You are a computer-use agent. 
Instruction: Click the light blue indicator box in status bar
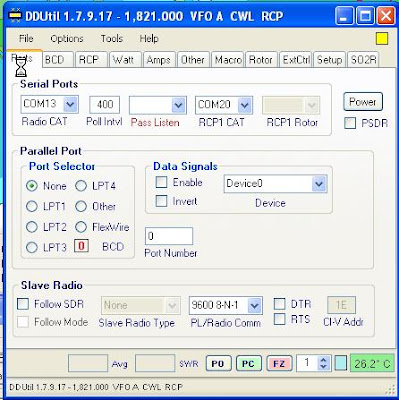tap(341, 363)
